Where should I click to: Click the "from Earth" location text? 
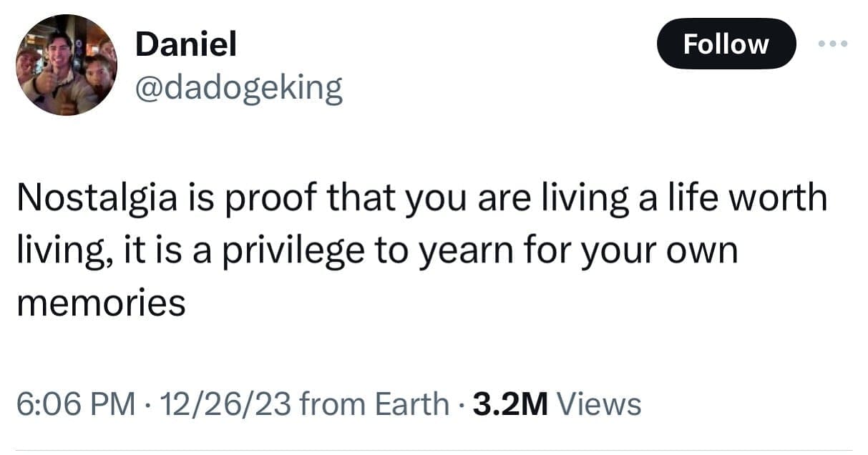point(374,404)
